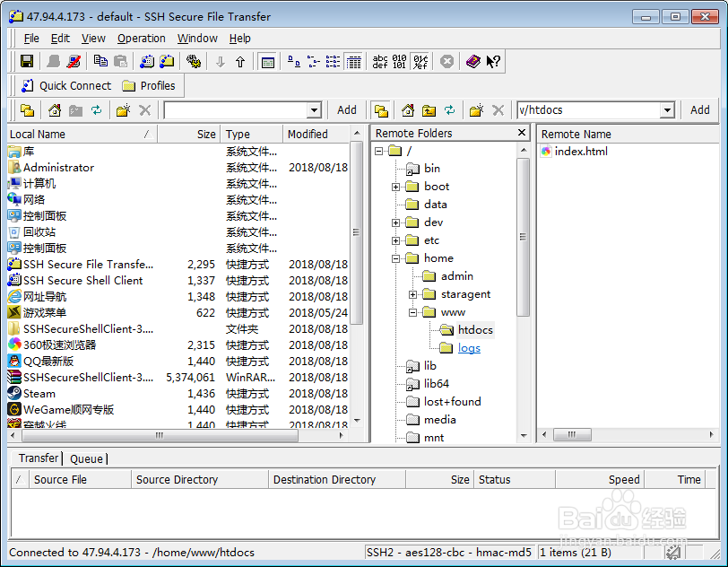Click the Download down-arrow toolbar icon
This screenshot has width=728, height=567.
tap(221, 61)
